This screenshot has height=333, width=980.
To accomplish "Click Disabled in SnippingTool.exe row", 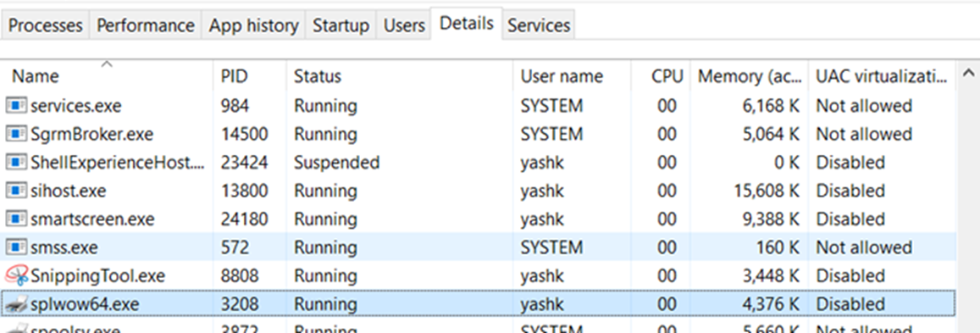I will pyautogui.click(x=850, y=275).
